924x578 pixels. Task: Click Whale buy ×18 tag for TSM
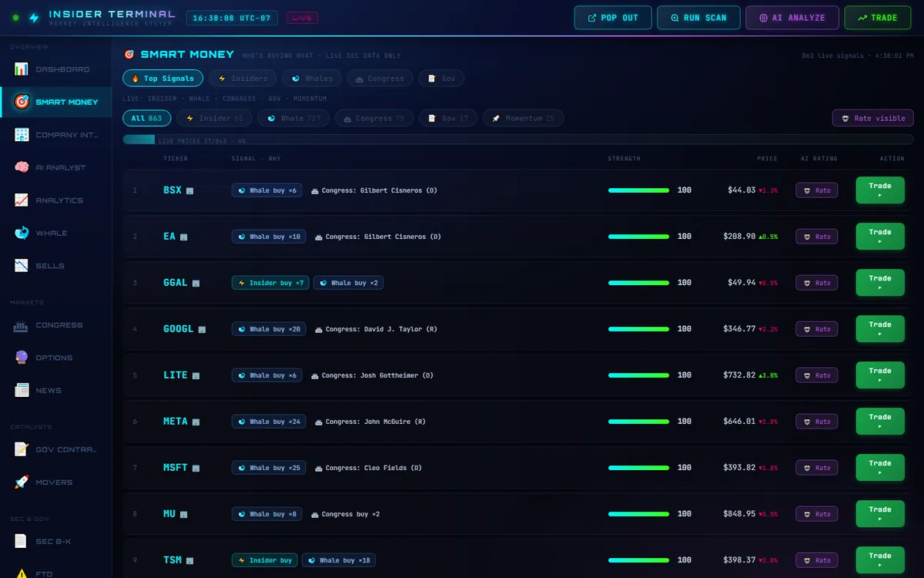click(339, 560)
